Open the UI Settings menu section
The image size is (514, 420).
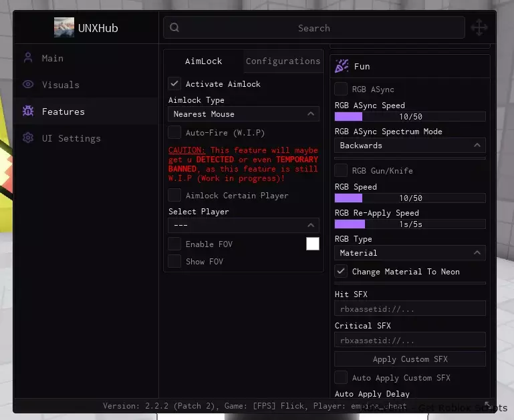[x=86, y=138]
